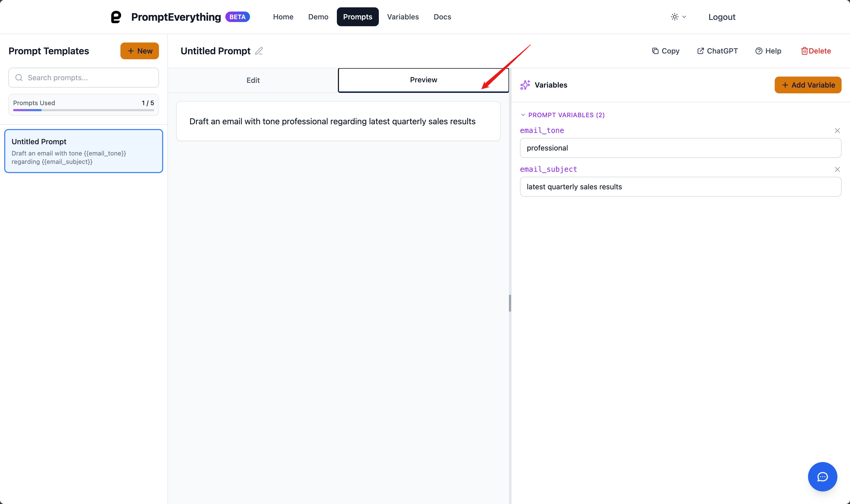
Task: Open the chat support bubble
Action: point(822,476)
